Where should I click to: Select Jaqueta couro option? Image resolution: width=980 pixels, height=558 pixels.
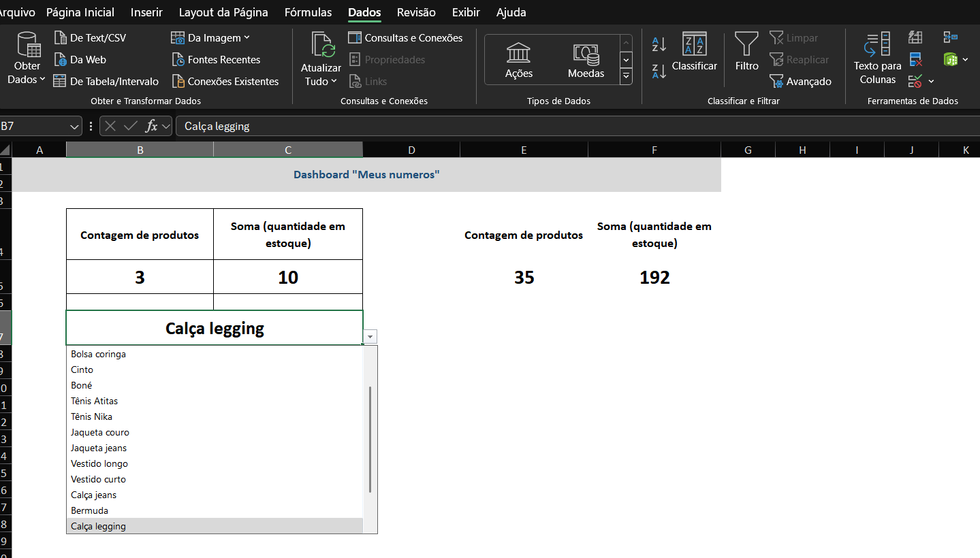215,432
